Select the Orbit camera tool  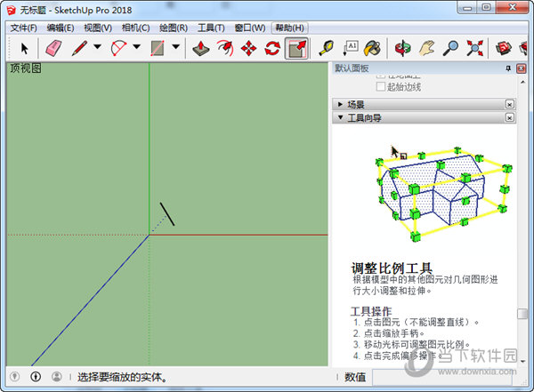click(x=402, y=48)
